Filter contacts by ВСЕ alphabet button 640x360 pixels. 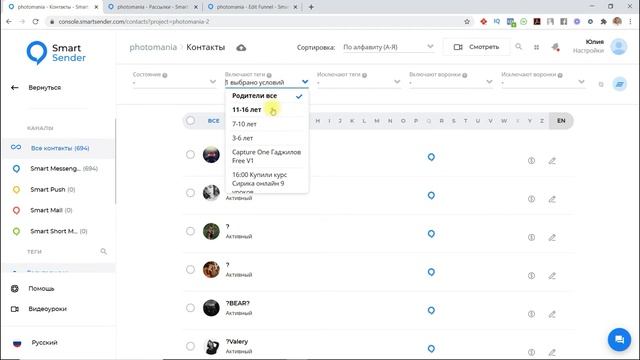pos(213,121)
